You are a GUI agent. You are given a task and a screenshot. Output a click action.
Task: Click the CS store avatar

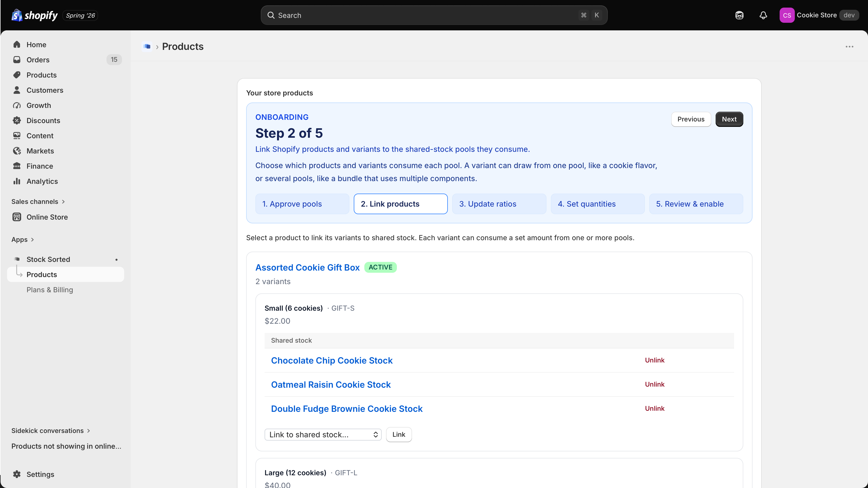click(787, 15)
